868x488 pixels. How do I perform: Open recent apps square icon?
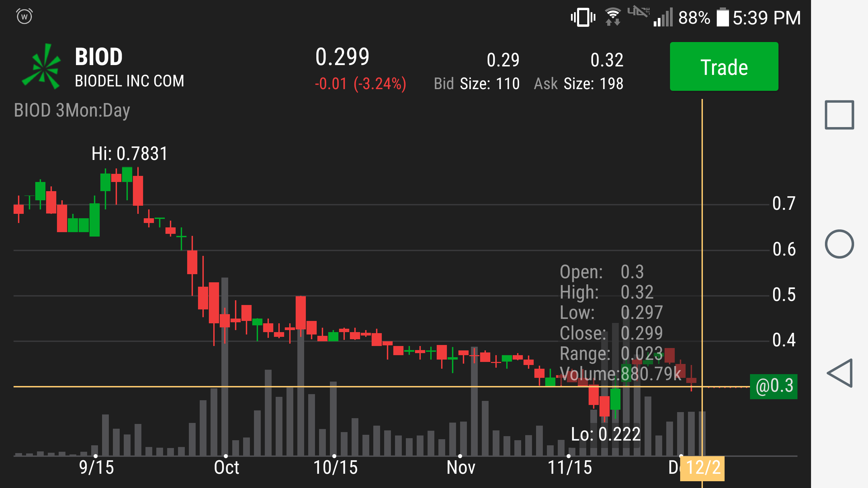point(839,115)
